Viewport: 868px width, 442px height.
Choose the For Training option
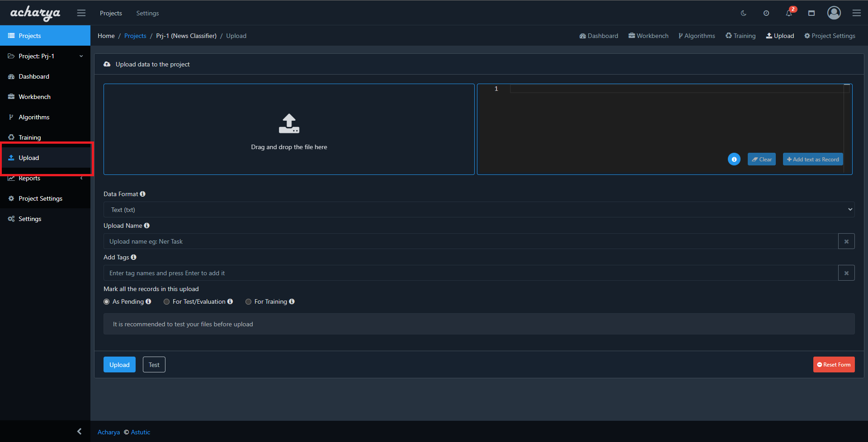[248, 301]
